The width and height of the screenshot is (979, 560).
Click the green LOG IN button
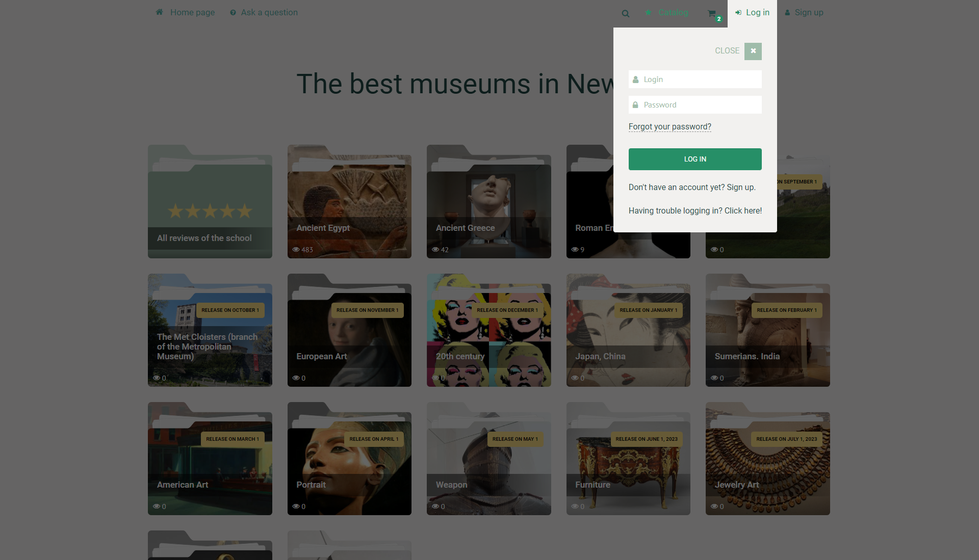click(x=695, y=159)
